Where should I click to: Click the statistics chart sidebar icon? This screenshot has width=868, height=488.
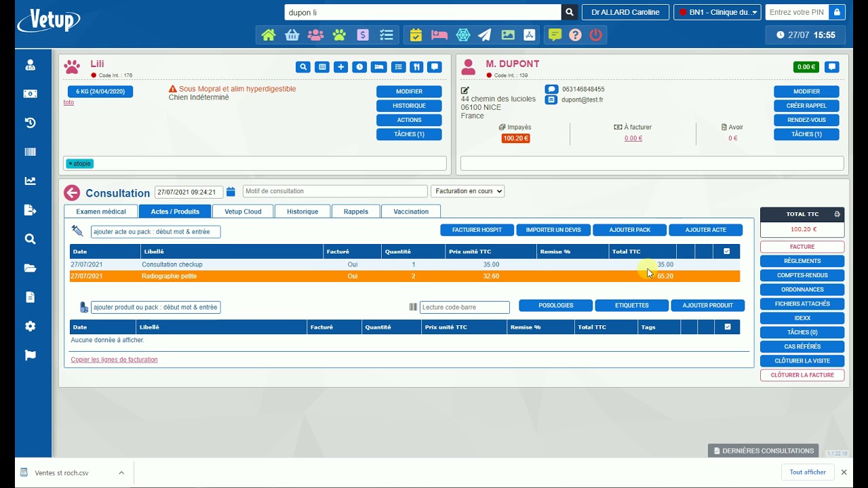point(31,181)
